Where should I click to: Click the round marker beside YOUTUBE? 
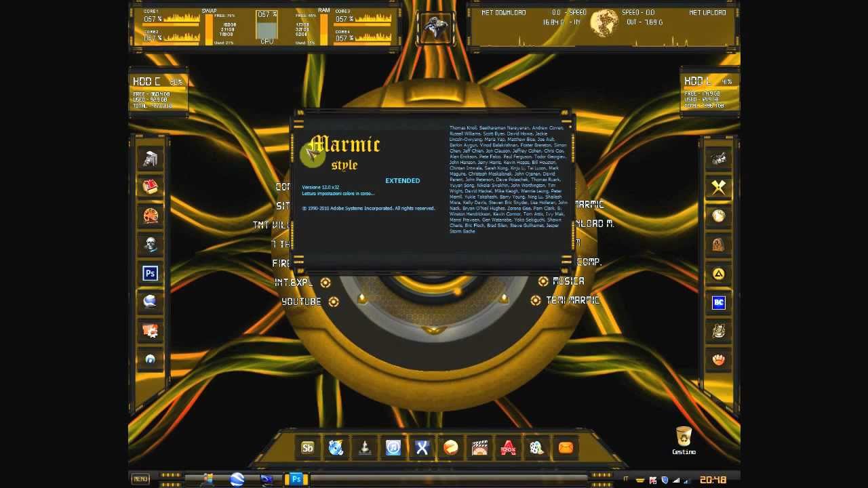(334, 302)
